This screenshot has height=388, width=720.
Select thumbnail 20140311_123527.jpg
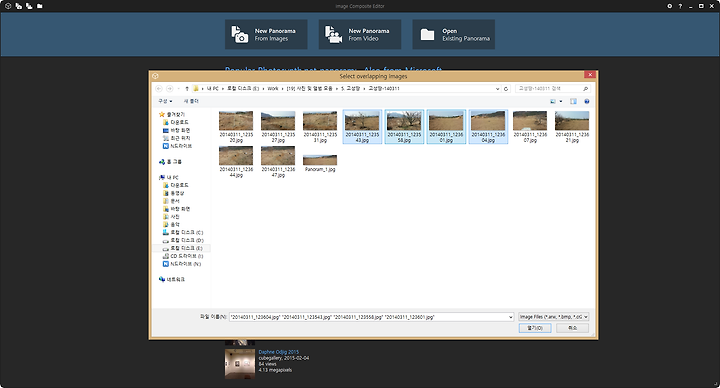pyautogui.click(x=278, y=127)
